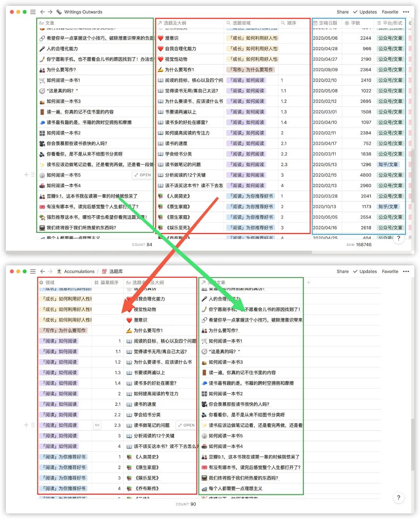
Task: Open the three-dot menu in Writings Outwards window
Action: coord(406,12)
